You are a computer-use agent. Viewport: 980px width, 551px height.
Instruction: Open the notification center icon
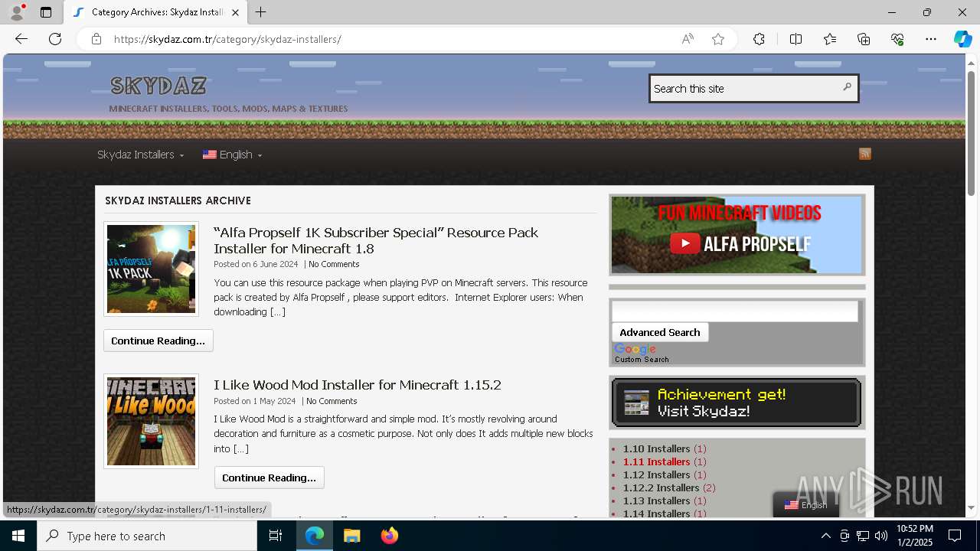(955, 536)
